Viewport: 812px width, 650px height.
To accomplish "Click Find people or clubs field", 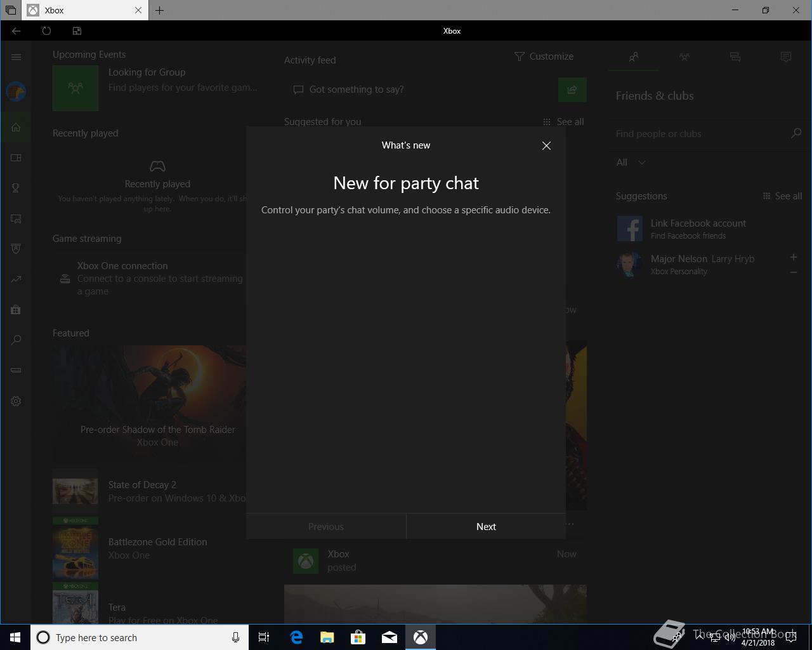I will tap(700, 134).
